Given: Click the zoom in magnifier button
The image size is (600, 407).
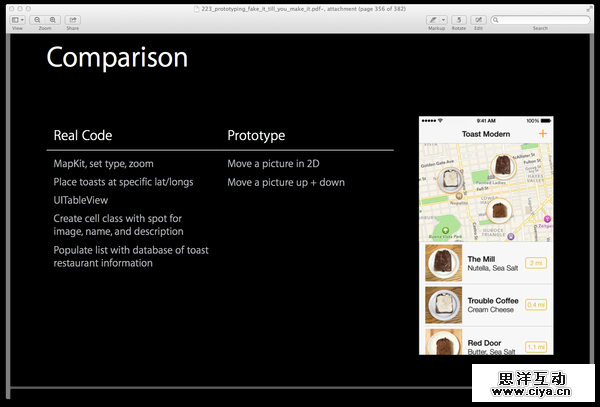Looking at the screenshot, I should [x=52, y=20].
